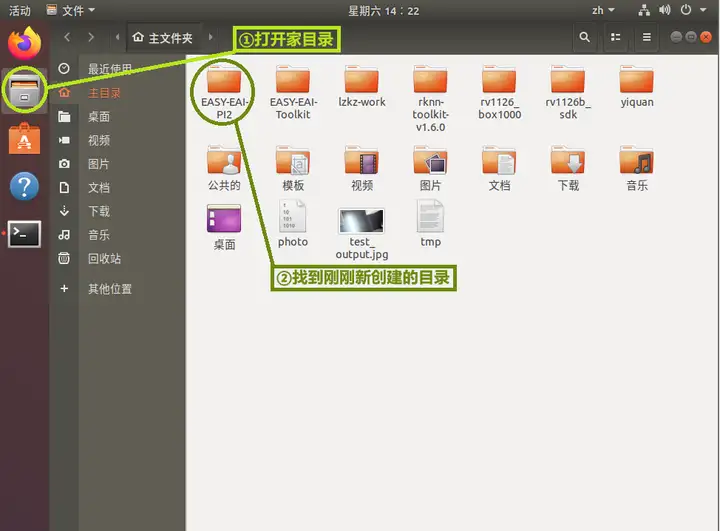The image size is (720, 531).
Task: Toggle list/grid view button
Action: 616,37
